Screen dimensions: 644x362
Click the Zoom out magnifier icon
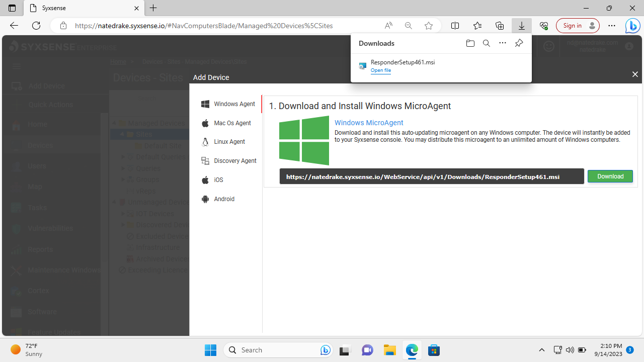coord(409,26)
